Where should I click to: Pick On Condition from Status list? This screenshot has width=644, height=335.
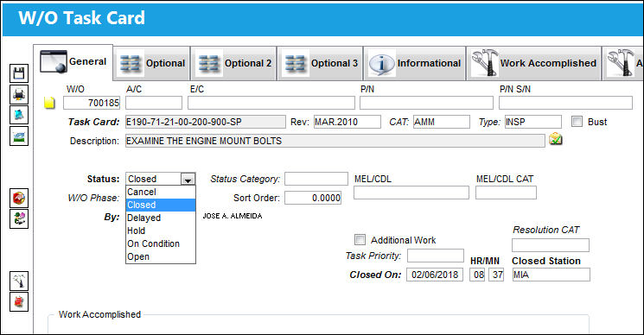click(x=161, y=243)
